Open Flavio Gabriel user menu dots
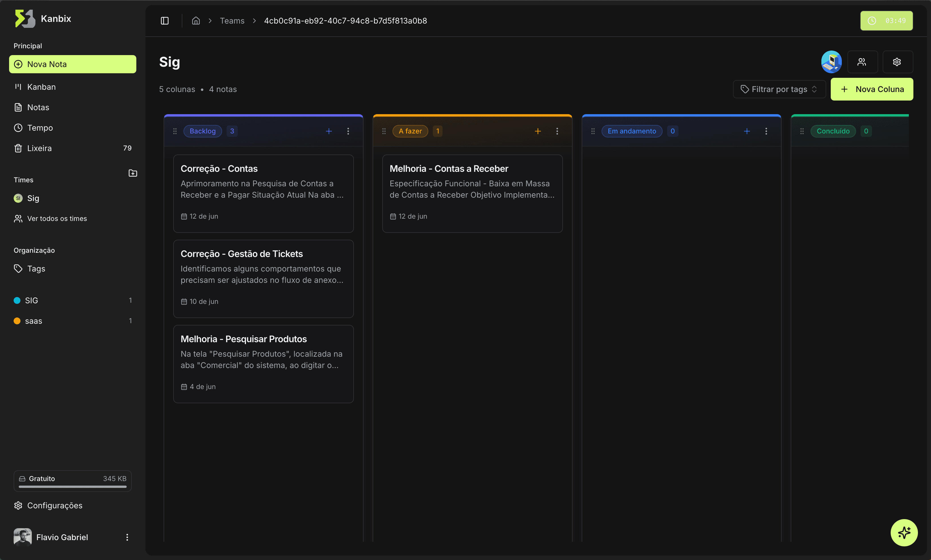Screen dimensions: 931x560 click(127, 537)
